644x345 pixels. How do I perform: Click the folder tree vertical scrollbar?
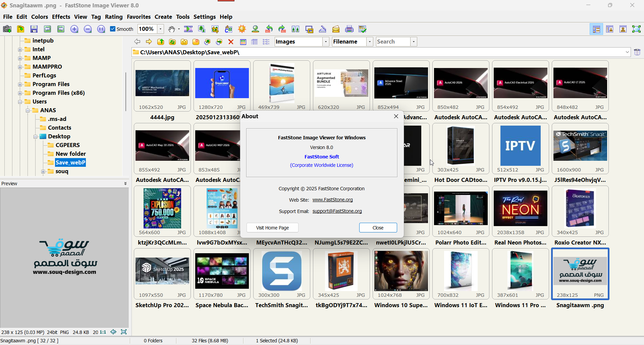pos(126,91)
